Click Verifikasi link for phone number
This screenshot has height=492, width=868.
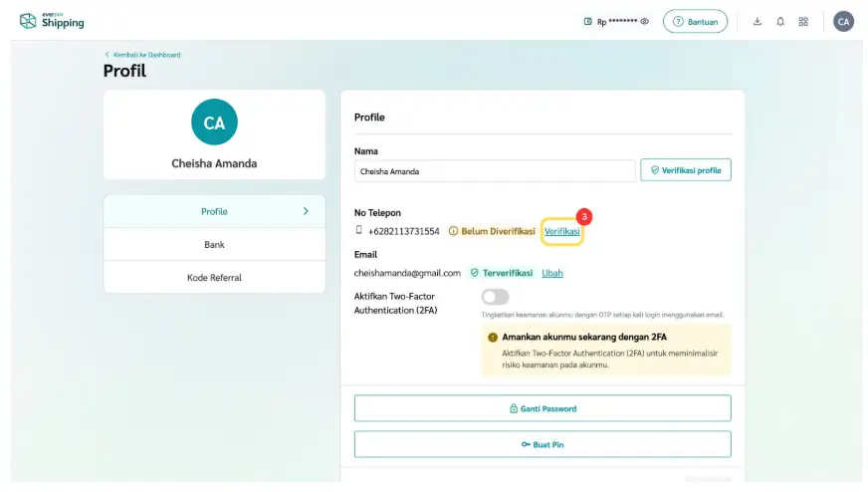561,231
